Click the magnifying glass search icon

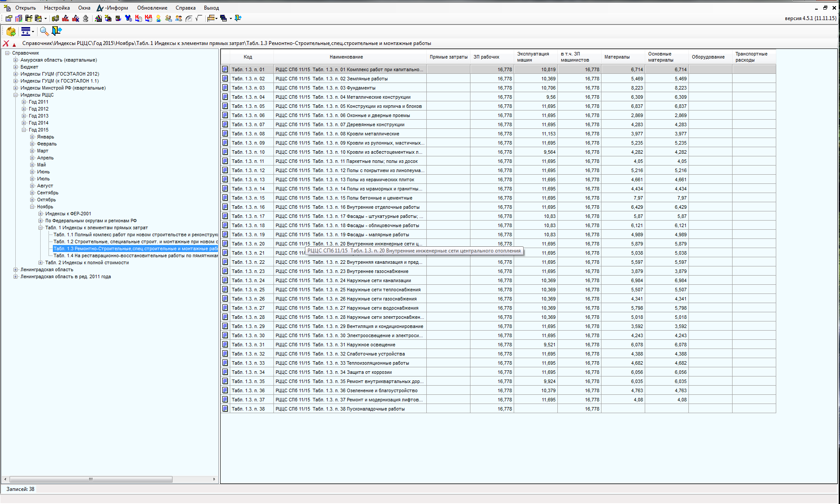tap(44, 31)
